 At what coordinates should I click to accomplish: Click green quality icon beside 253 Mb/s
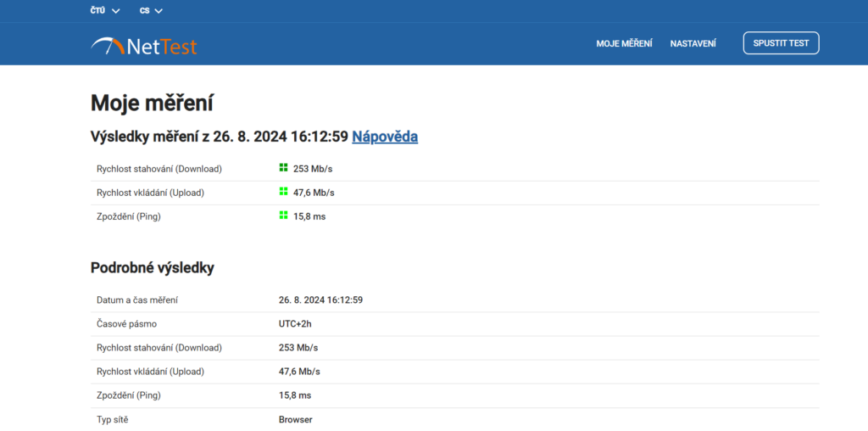pyautogui.click(x=284, y=168)
